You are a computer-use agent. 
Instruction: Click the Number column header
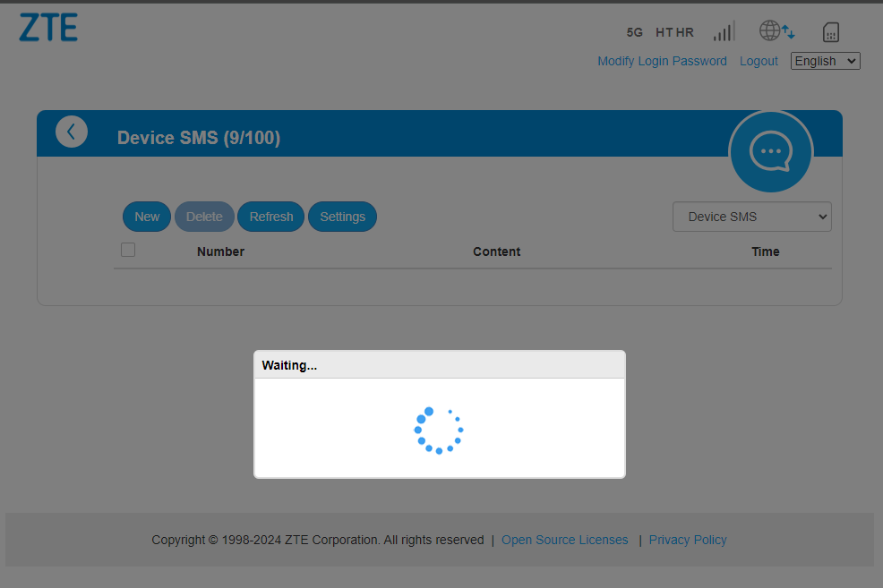pos(220,251)
